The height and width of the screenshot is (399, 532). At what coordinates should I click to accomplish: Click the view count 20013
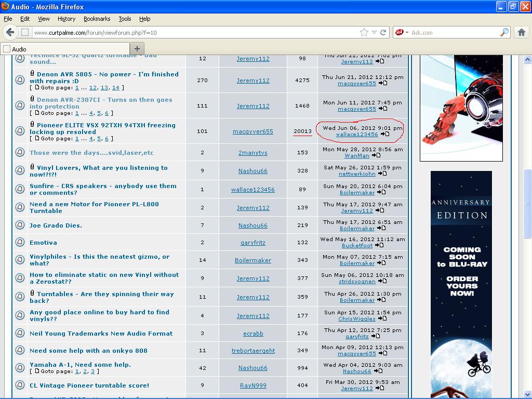click(302, 131)
